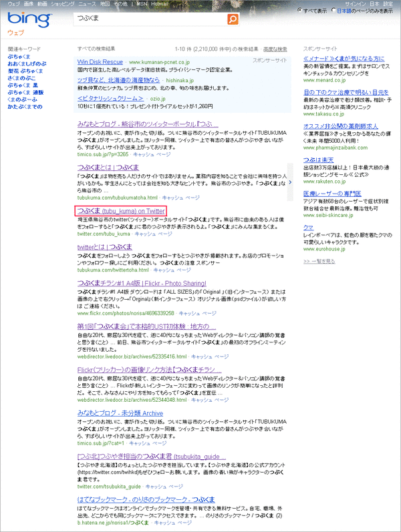This screenshot has width=401, height=532.
Task: Open sidebar ad つぶは楽天
Action: click(x=318, y=160)
